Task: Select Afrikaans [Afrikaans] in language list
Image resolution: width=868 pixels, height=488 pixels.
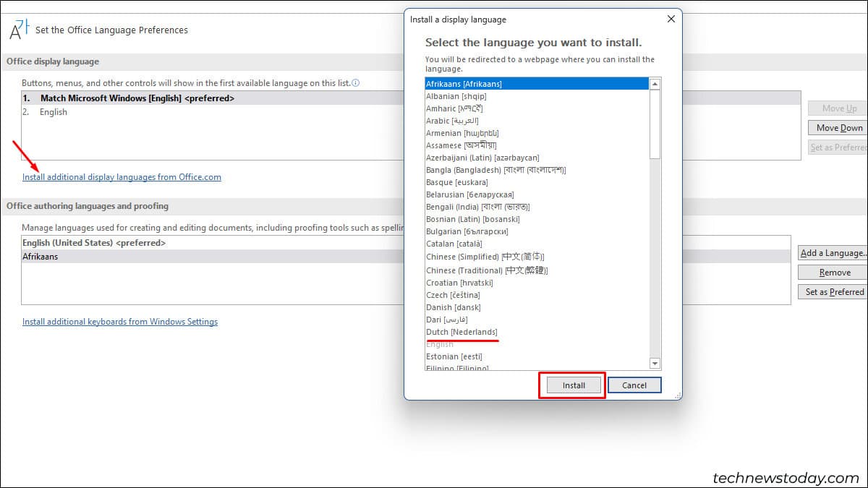Action: coord(537,84)
